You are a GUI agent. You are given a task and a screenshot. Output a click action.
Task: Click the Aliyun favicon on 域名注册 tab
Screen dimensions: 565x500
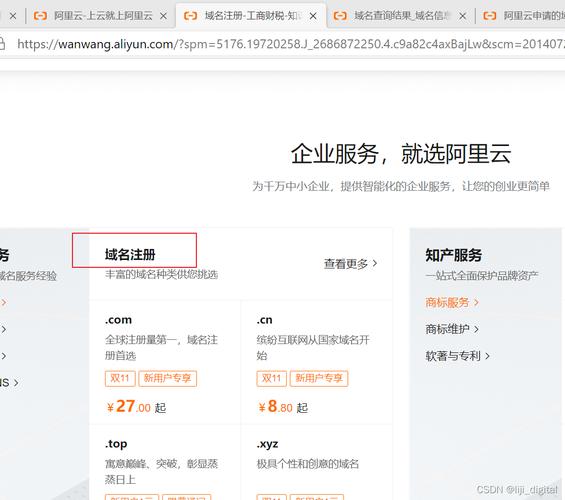(x=190, y=15)
